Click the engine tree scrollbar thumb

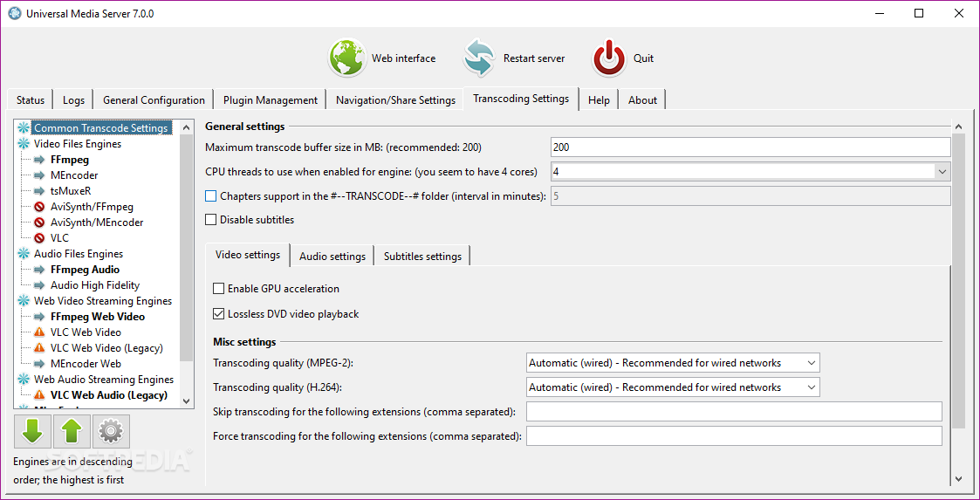pyautogui.click(x=186, y=248)
